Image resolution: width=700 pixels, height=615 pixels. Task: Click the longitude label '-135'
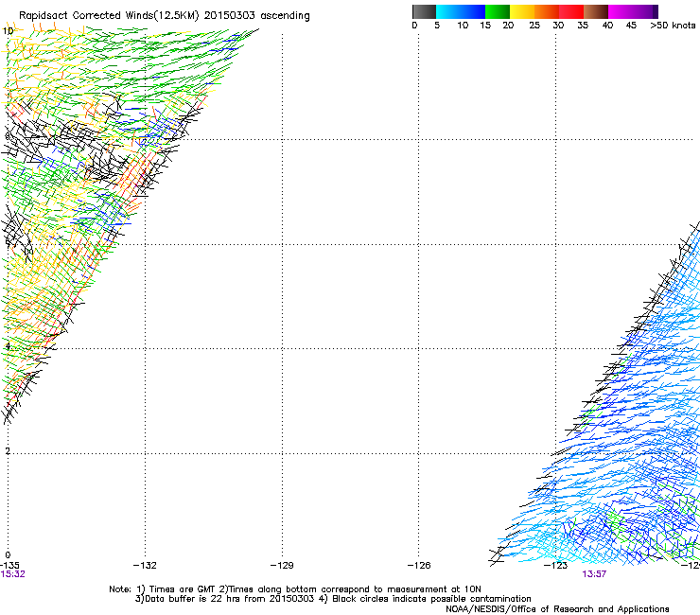pyautogui.click(x=9, y=565)
